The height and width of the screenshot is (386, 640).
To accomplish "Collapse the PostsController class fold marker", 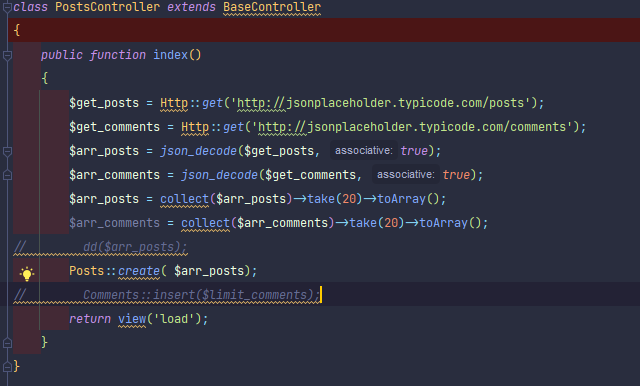I will [7, 7].
